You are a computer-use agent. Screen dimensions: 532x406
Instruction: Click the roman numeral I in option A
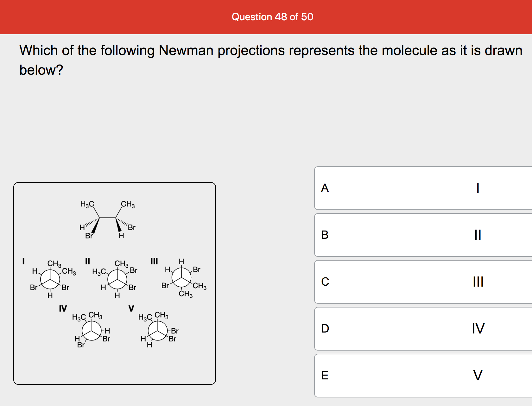[x=478, y=187]
